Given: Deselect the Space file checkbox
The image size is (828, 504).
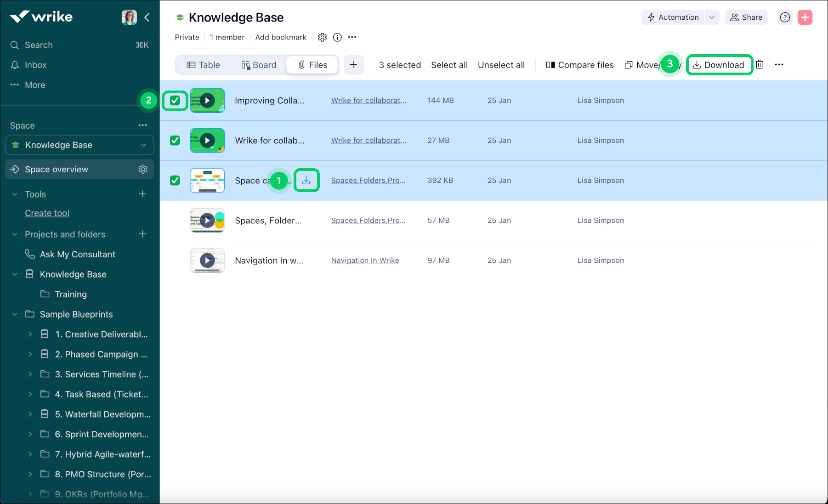Looking at the screenshot, I should point(175,181).
